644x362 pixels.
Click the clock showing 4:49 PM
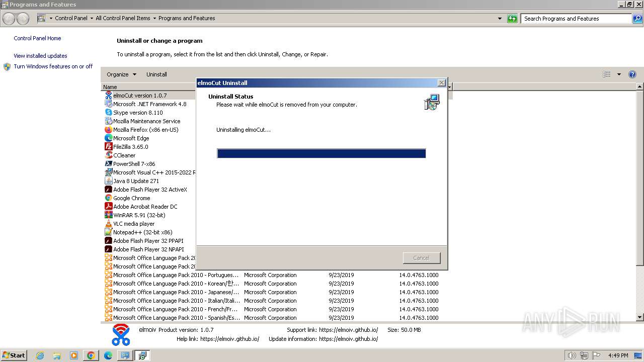pyautogui.click(x=618, y=355)
